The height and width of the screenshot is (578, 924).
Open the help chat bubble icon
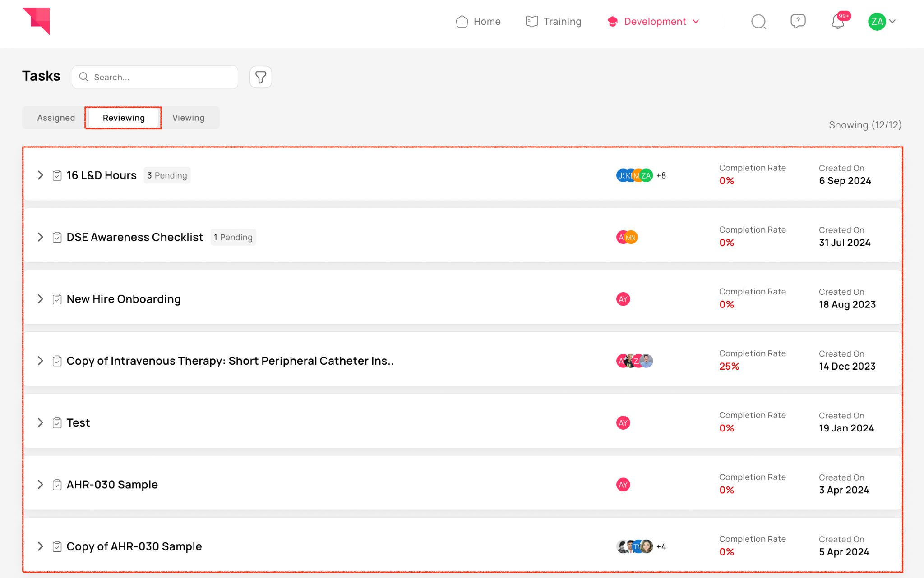click(798, 21)
